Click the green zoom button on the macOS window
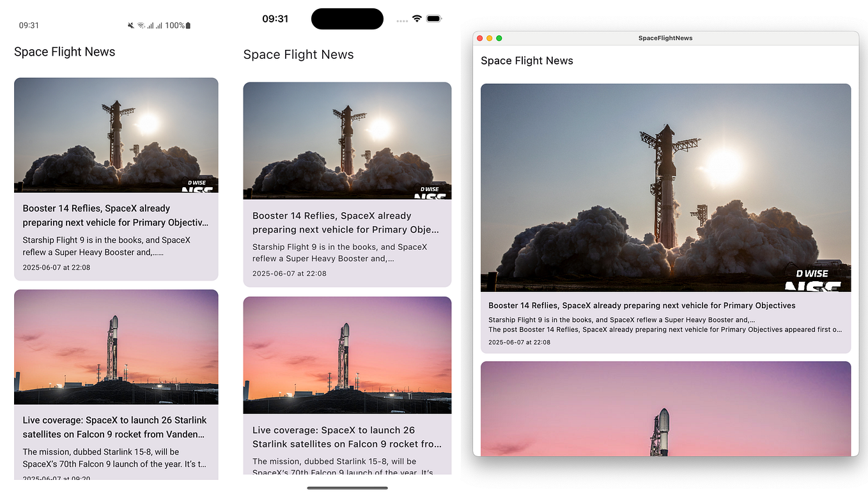868x494 pixels. coord(499,38)
